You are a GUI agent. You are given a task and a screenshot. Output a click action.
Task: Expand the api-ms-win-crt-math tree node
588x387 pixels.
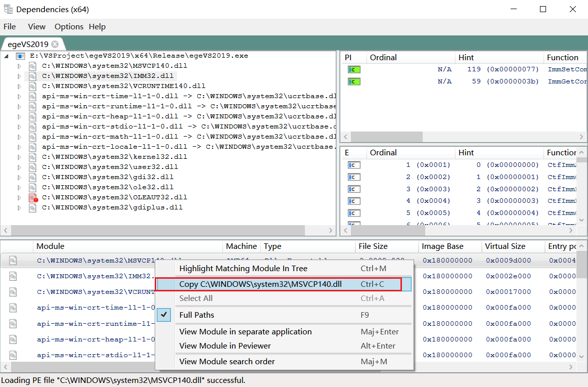point(19,137)
